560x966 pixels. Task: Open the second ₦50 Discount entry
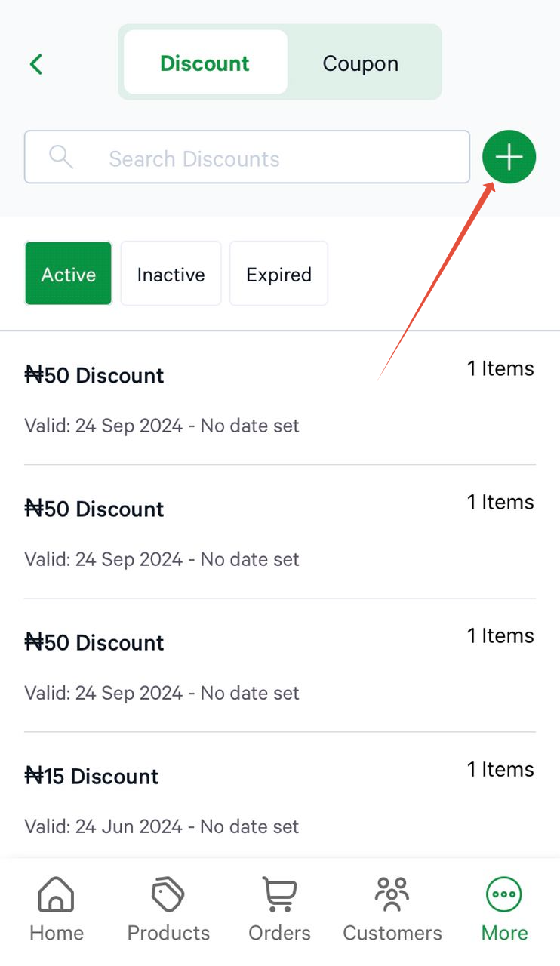pos(94,509)
